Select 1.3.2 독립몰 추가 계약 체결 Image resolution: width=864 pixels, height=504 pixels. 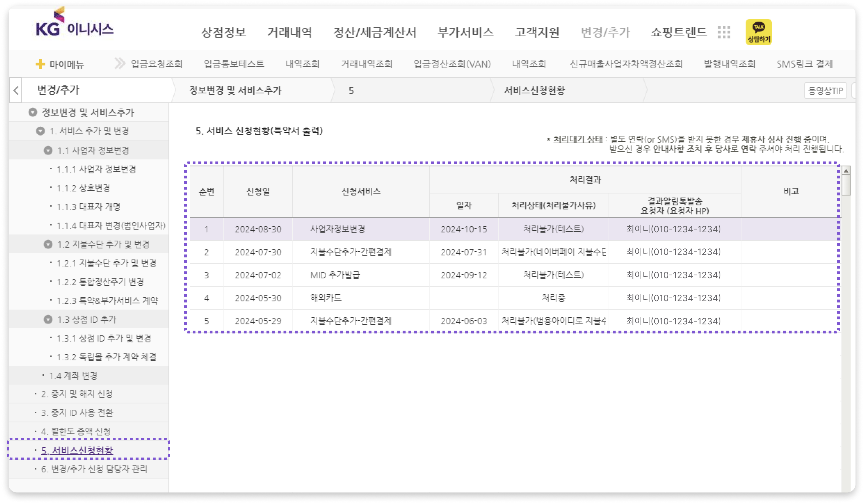(x=107, y=357)
